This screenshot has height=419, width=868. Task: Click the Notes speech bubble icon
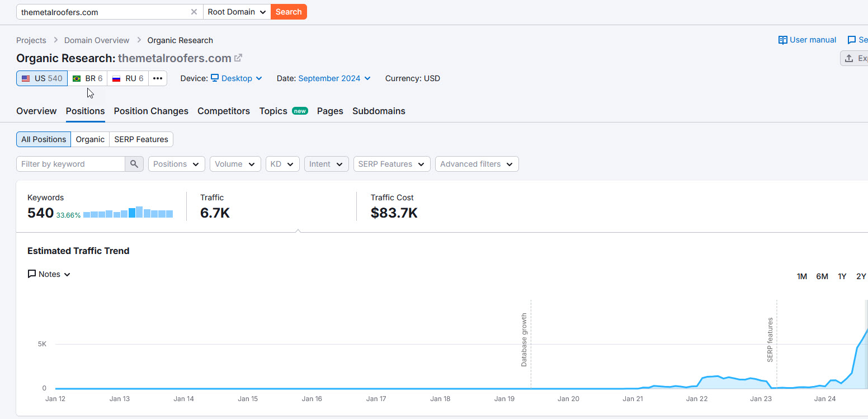pyautogui.click(x=32, y=274)
